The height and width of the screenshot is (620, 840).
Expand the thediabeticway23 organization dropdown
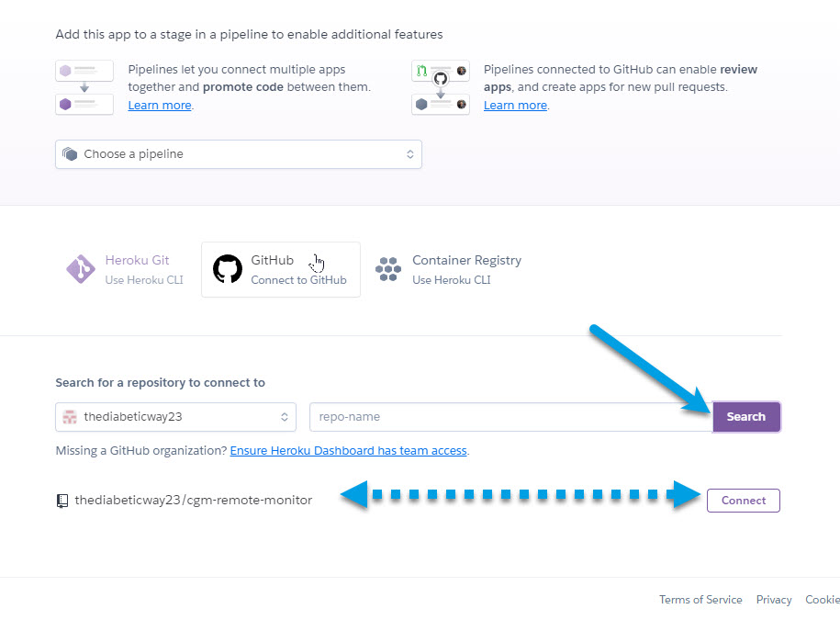175,417
